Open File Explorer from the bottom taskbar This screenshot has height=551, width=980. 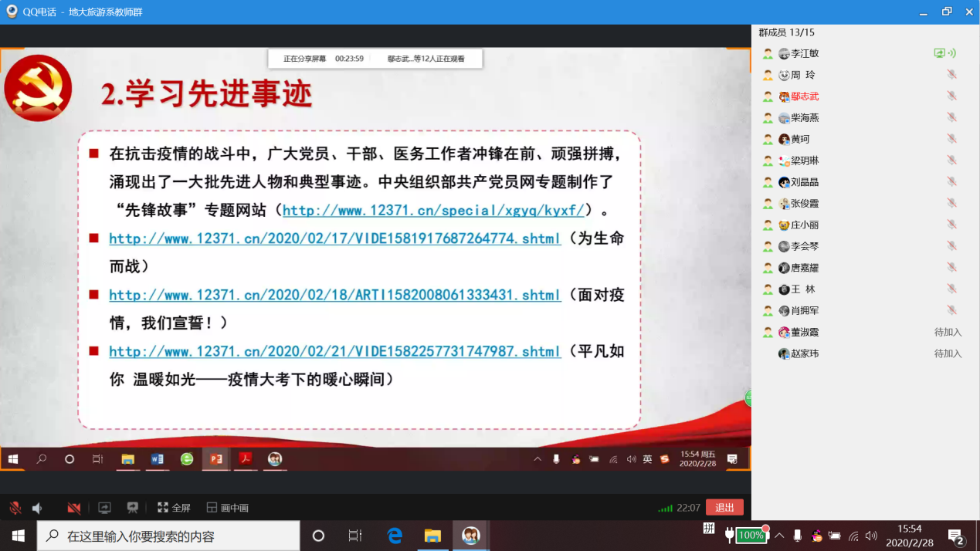[432, 536]
